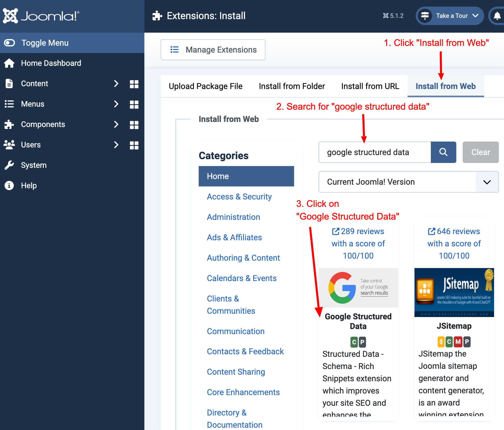Image resolution: width=504 pixels, height=430 pixels.
Task: Open Calendars & Events category
Action: pos(242,278)
